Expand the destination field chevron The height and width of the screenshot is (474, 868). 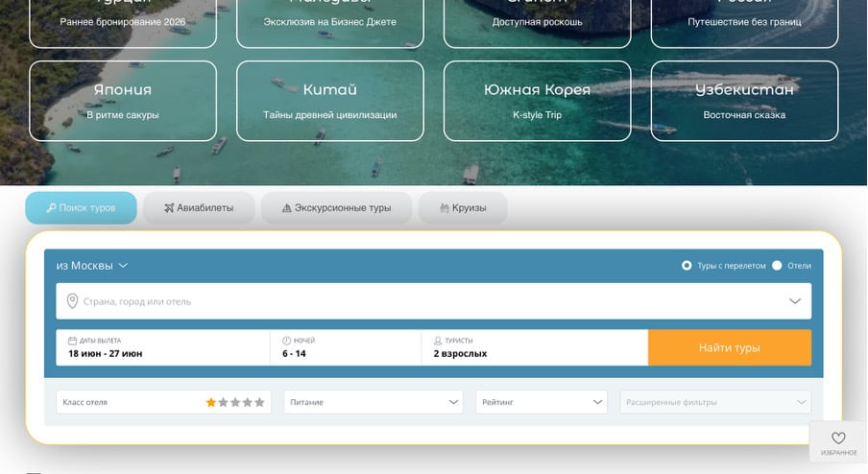tap(795, 301)
